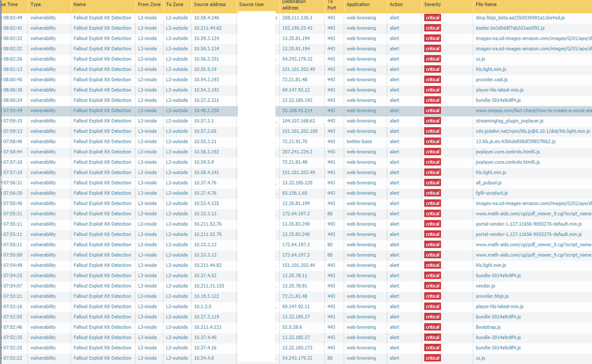Sort by the Destination address column header
This screenshot has height=364, width=592.
pyautogui.click(x=294, y=5)
